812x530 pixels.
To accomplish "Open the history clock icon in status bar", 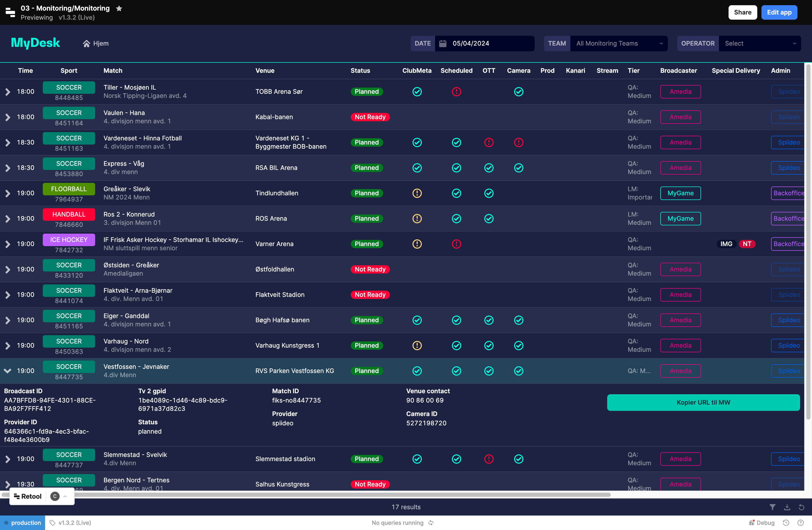I will click(x=786, y=523).
